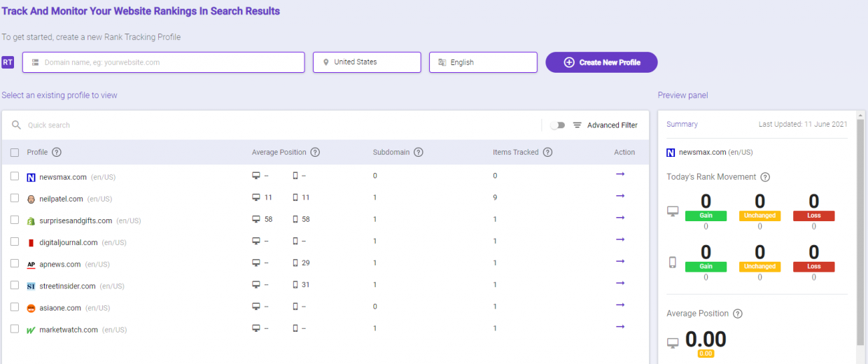Click streetinsider.com SI favicon
Image resolution: width=868 pixels, height=364 pixels.
[x=31, y=286]
